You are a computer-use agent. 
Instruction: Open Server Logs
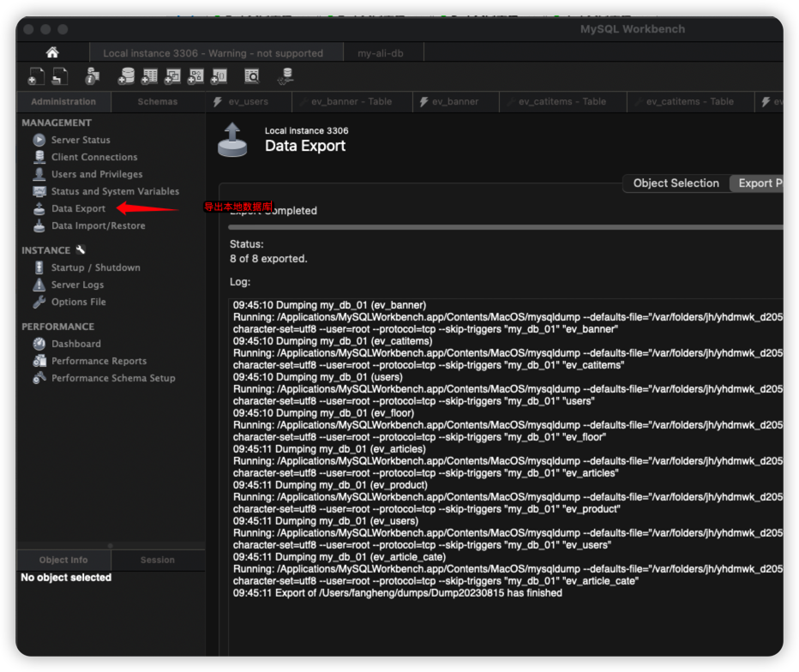(77, 285)
